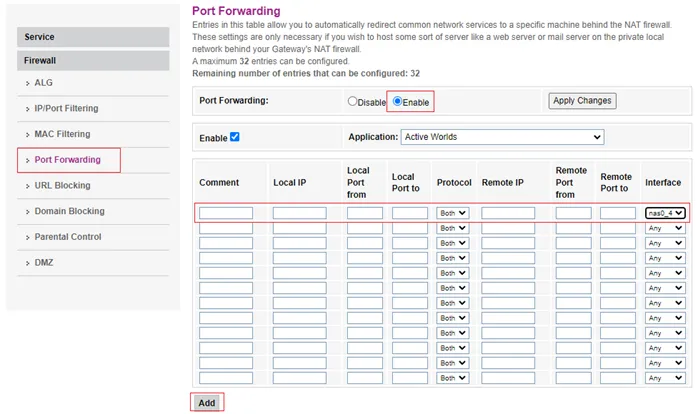Screen dimensions: 698x414
Task: Open the ALG firewall menu item
Action: pyautogui.click(x=43, y=82)
